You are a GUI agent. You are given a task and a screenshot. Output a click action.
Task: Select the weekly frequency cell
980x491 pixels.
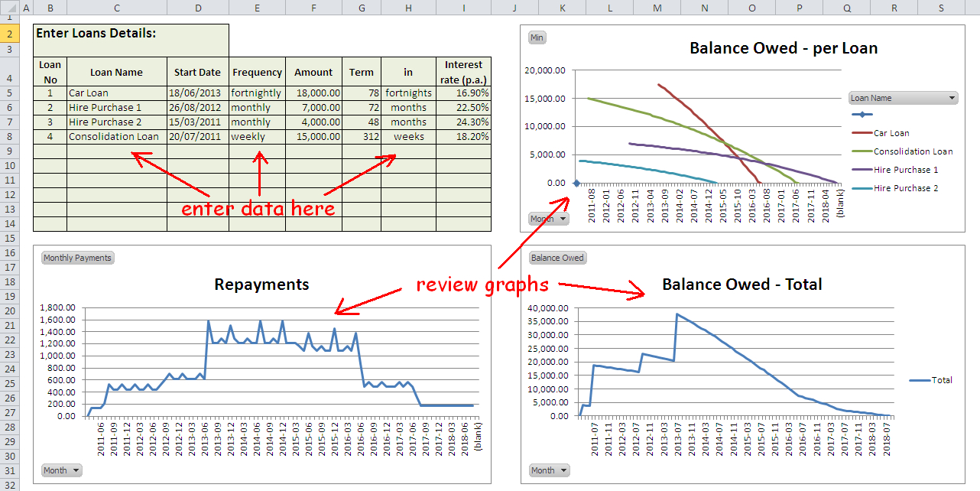pos(257,137)
